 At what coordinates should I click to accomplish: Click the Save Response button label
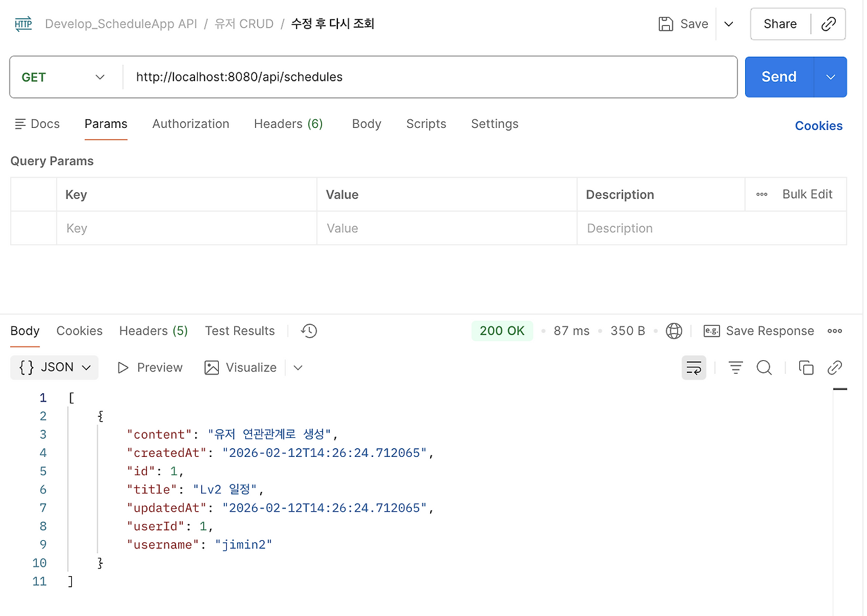tap(770, 331)
